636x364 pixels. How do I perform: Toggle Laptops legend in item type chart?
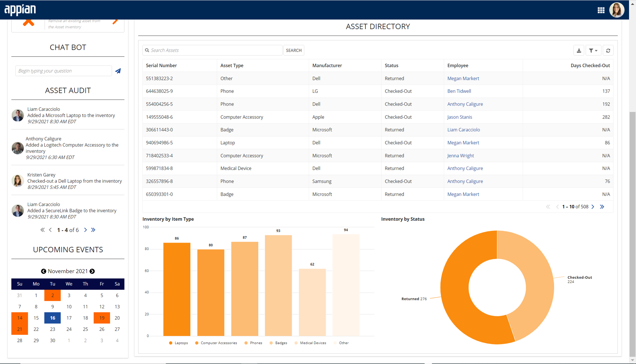[179, 343]
